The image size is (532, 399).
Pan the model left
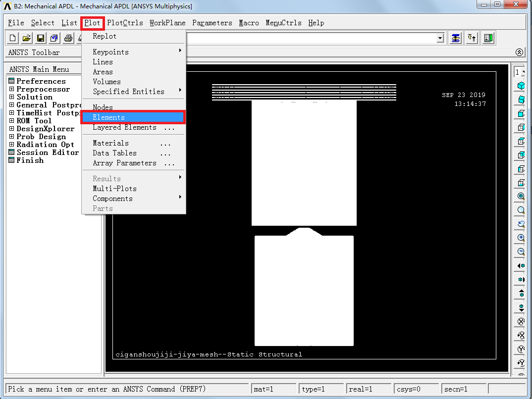521,266
